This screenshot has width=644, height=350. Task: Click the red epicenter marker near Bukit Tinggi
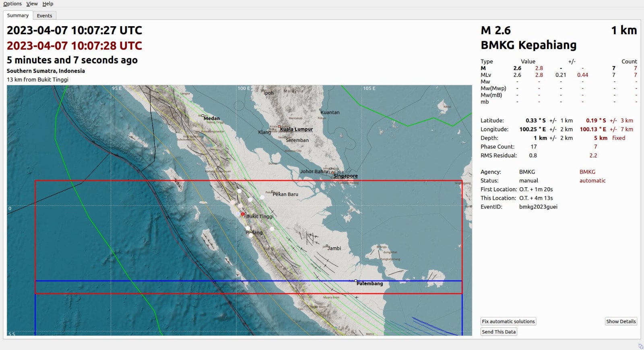242,214
